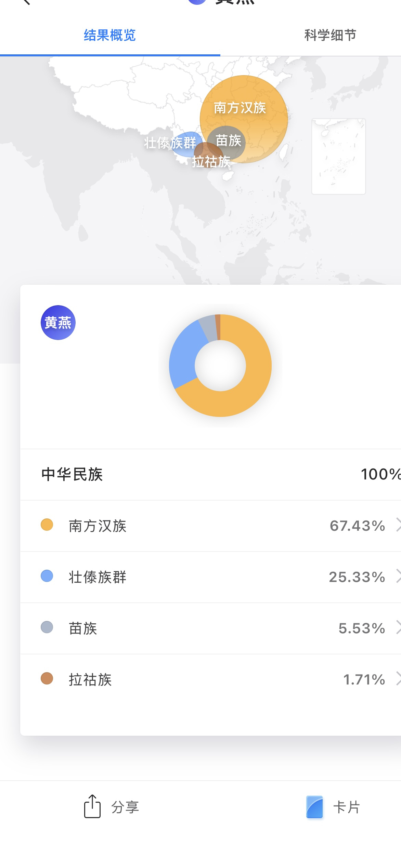Expand the 苗族 5.53% row chevron

point(398,628)
